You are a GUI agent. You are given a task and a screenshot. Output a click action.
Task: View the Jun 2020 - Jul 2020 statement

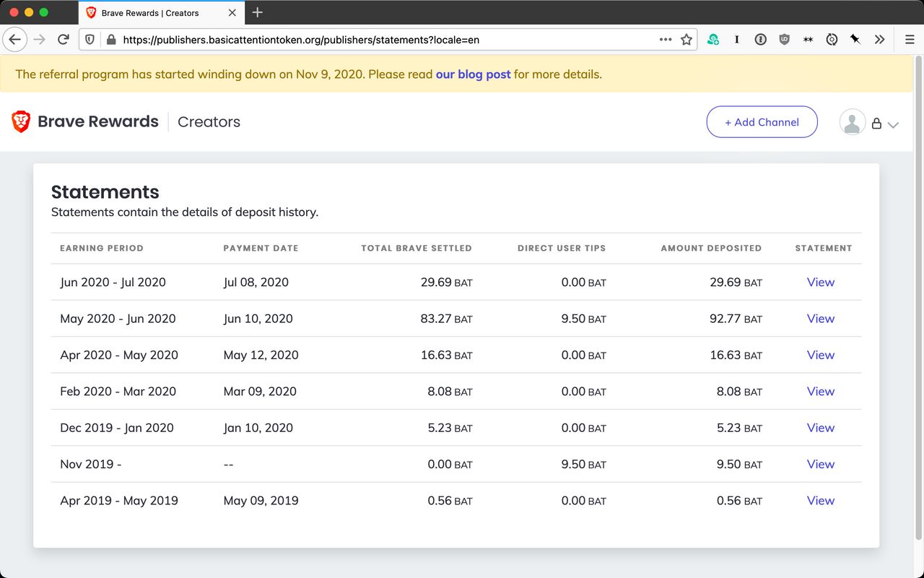coord(820,282)
